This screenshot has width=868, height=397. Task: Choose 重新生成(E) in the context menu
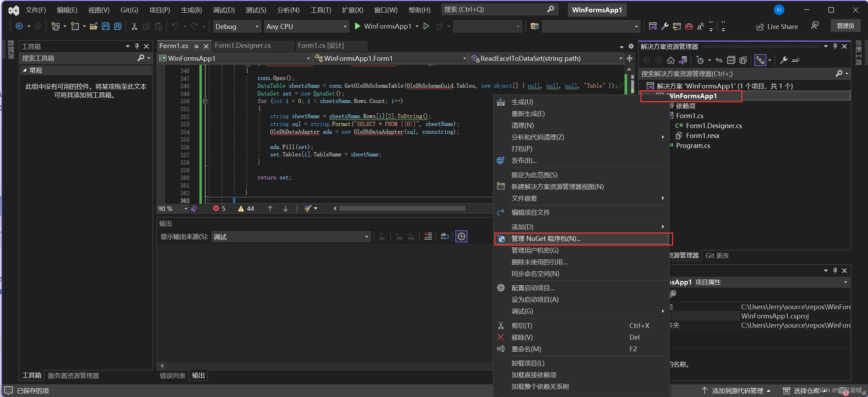coord(581,114)
